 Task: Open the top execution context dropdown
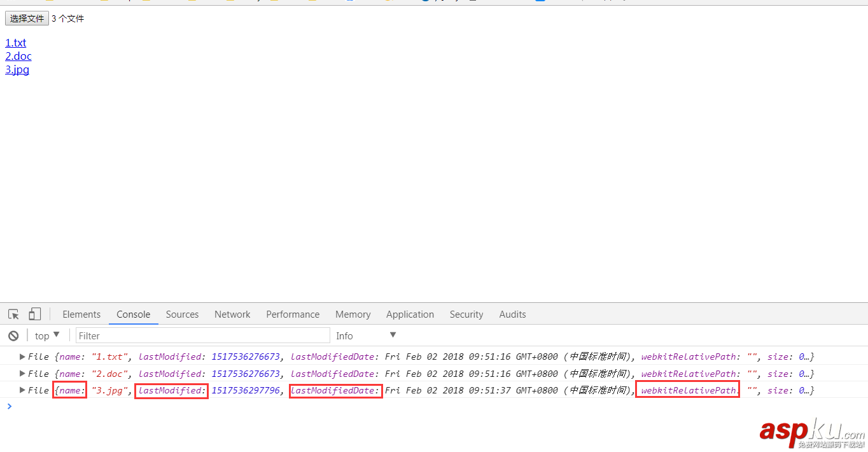48,336
